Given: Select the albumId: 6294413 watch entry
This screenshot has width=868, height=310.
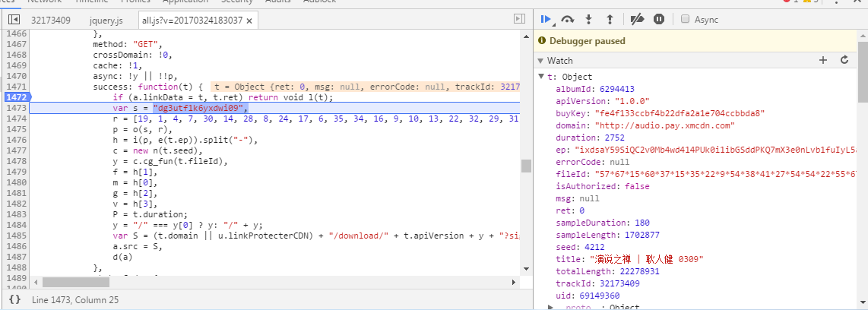Looking at the screenshot, I should (x=594, y=89).
